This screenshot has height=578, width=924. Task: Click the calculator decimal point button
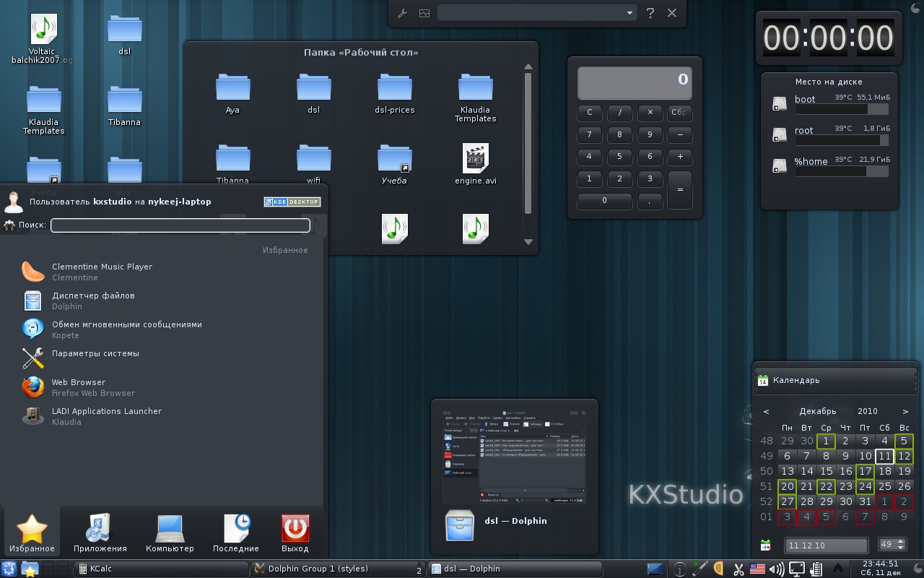click(650, 201)
